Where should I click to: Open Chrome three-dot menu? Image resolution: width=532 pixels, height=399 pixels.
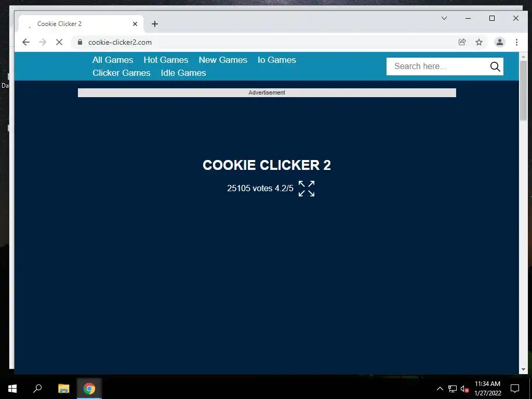(516, 42)
